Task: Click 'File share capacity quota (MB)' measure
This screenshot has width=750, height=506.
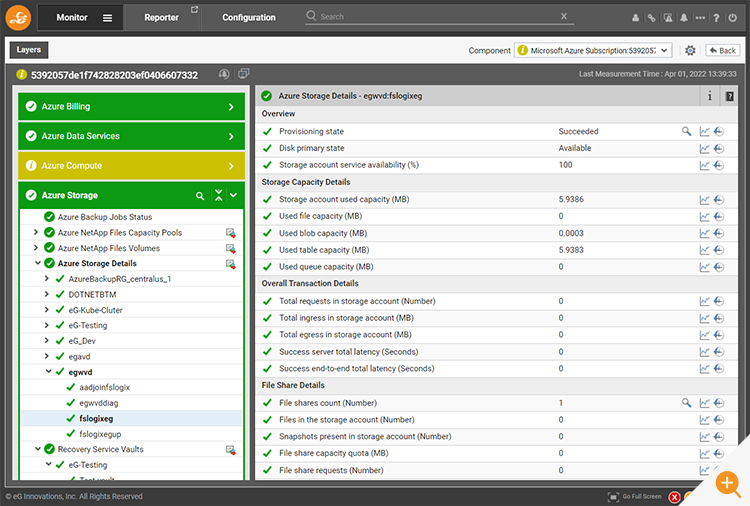Action: pos(333,453)
